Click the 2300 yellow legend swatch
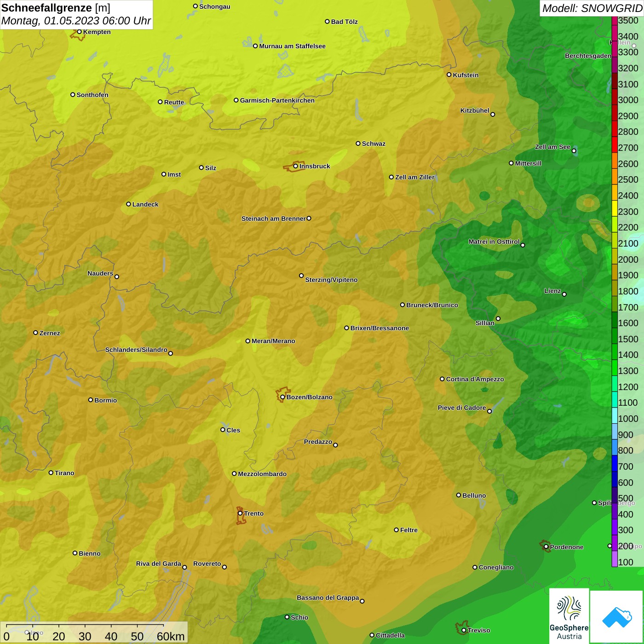The height and width of the screenshot is (644, 644). [615, 208]
